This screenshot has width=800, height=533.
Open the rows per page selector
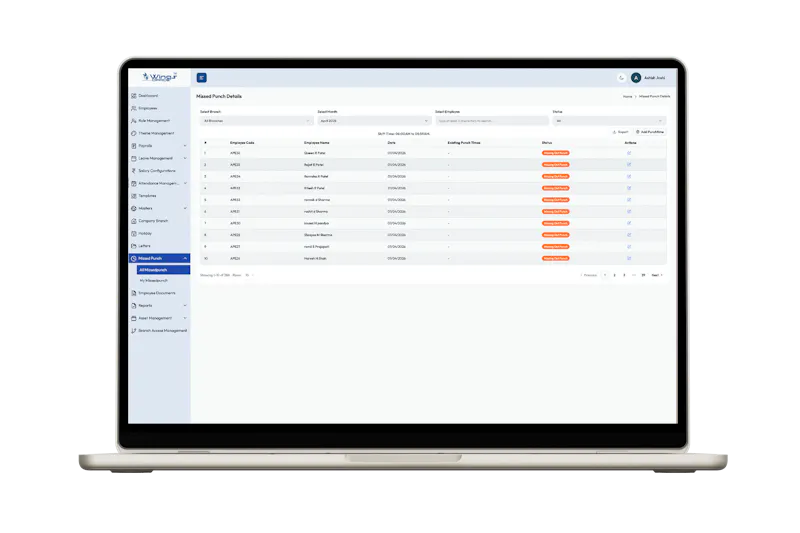click(249, 275)
